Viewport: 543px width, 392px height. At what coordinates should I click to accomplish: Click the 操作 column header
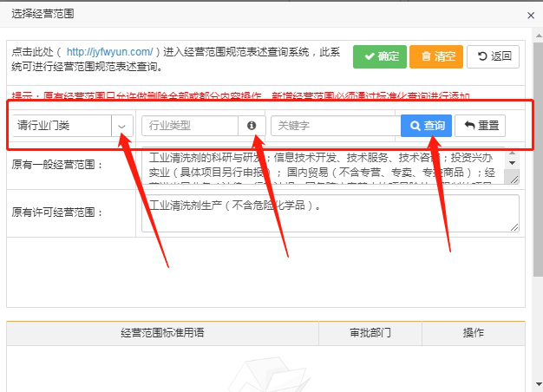click(474, 333)
